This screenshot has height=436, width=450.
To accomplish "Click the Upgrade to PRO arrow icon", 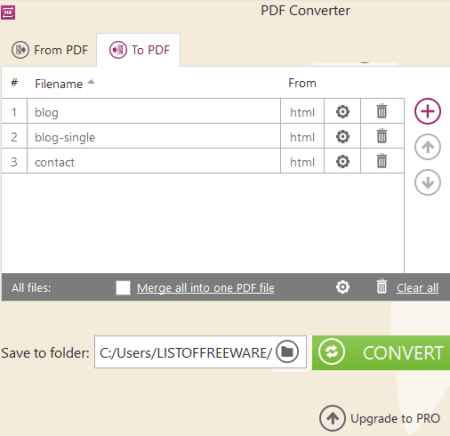I will [332, 418].
